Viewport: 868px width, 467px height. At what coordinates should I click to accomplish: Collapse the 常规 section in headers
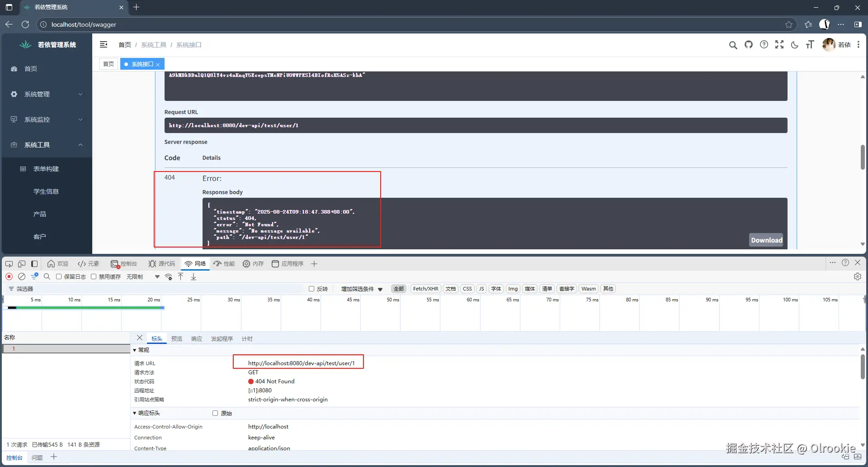(141, 350)
